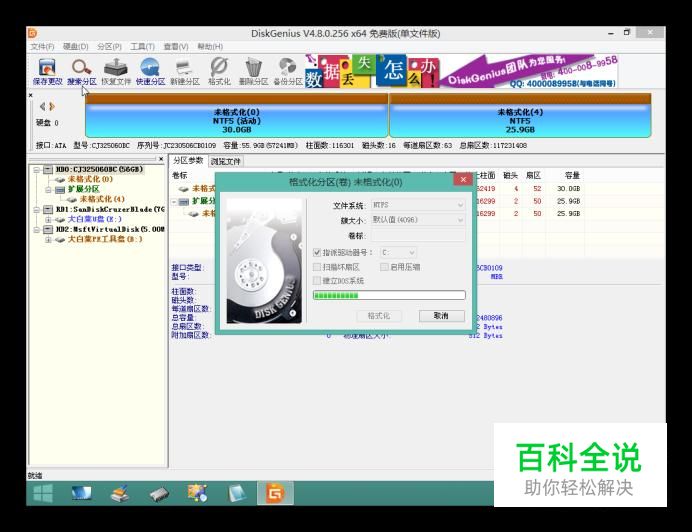
Task: Switch to the Partition Parameters (分区参数) tab
Action: [x=188, y=161]
